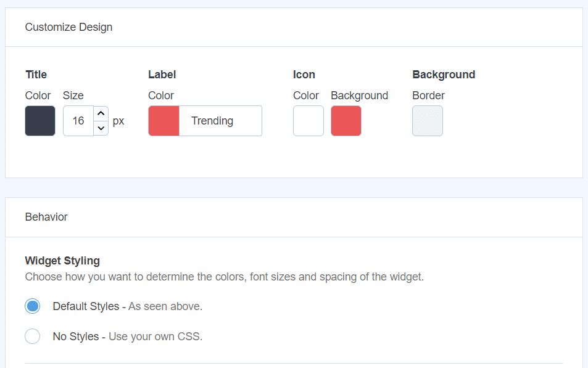Image resolution: width=588 pixels, height=368 pixels.
Task: Click the Background column heading
Action: coord(444,75)
